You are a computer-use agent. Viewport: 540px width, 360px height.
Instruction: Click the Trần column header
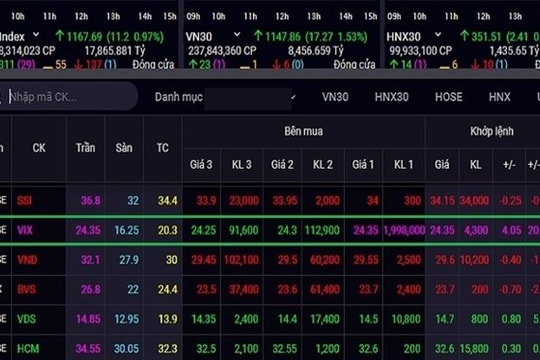[x=85, y=148]
